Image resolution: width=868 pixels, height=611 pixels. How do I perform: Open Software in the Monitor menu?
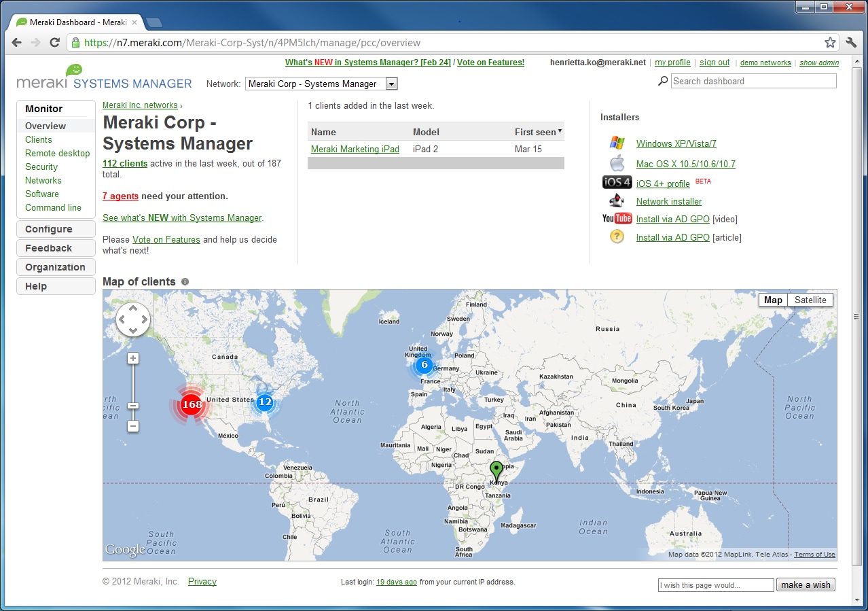[42, 194]
